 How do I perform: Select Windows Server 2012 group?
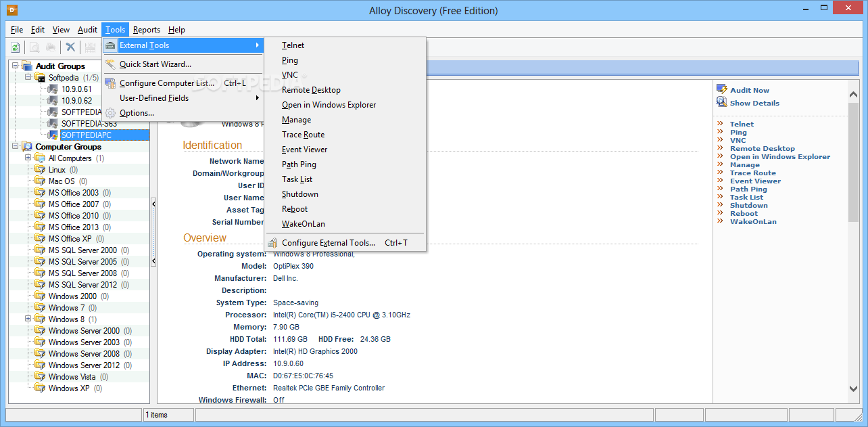pyautogui.click(x=84, y=365)
